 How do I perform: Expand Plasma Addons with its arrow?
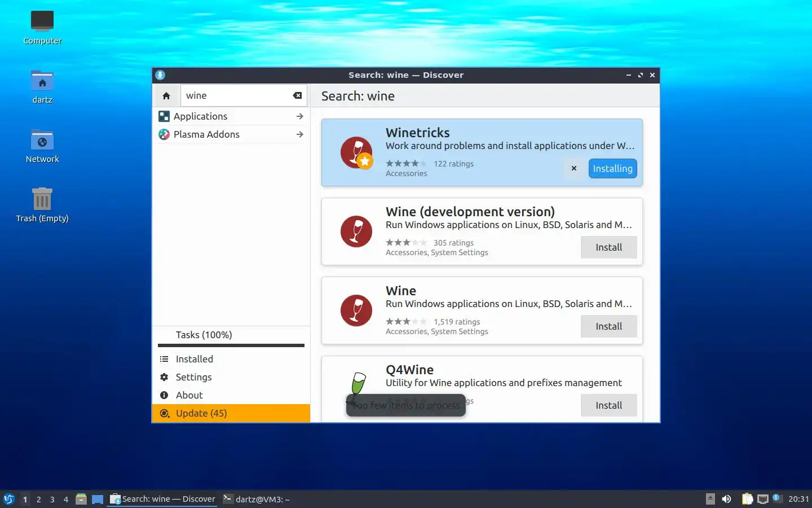[x=299, y=134]
